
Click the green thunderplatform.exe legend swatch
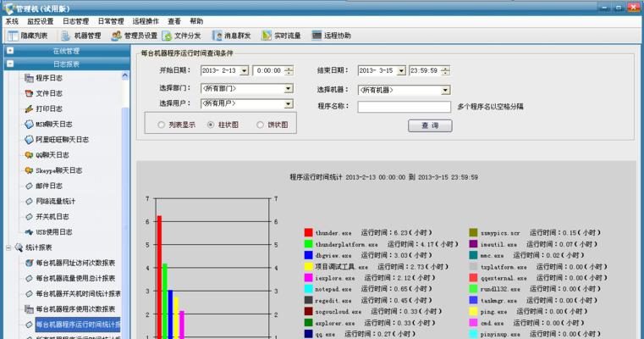[x=308, y=244]
